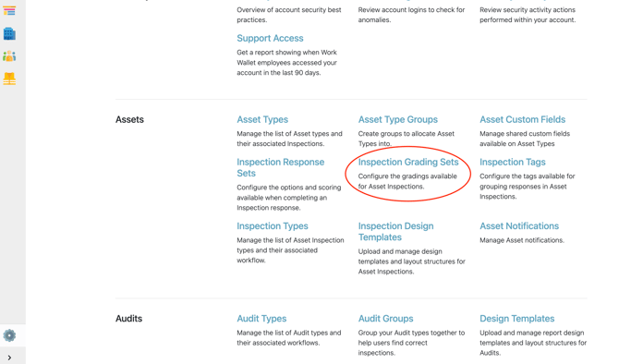Click text 'Review security activity actions performed'
Viewport: 619px width, 364px height.
coord(528,15)
